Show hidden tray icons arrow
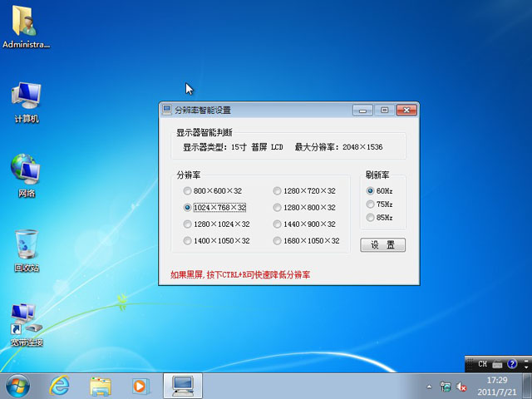 pyautogui.click(x=429, y=387)
